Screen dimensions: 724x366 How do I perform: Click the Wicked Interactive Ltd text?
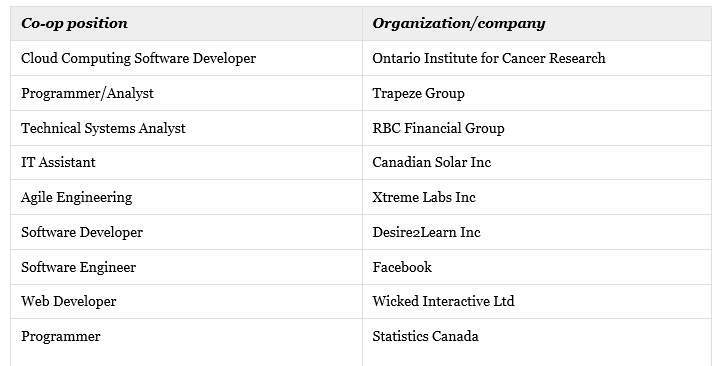point(443,301)
